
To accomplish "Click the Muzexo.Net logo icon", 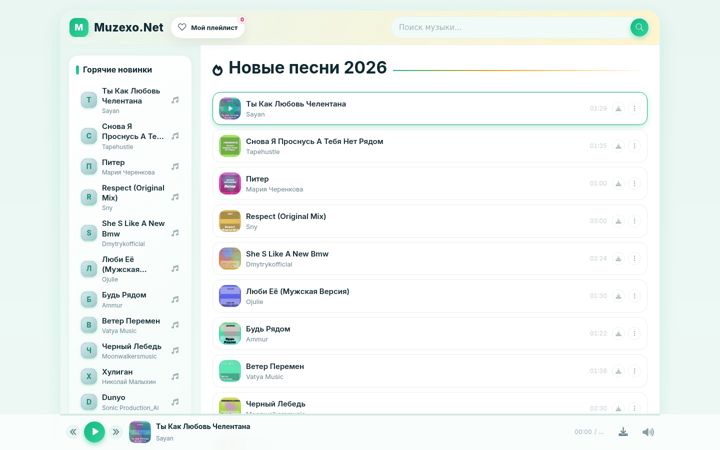I will (x=79, y=28).
